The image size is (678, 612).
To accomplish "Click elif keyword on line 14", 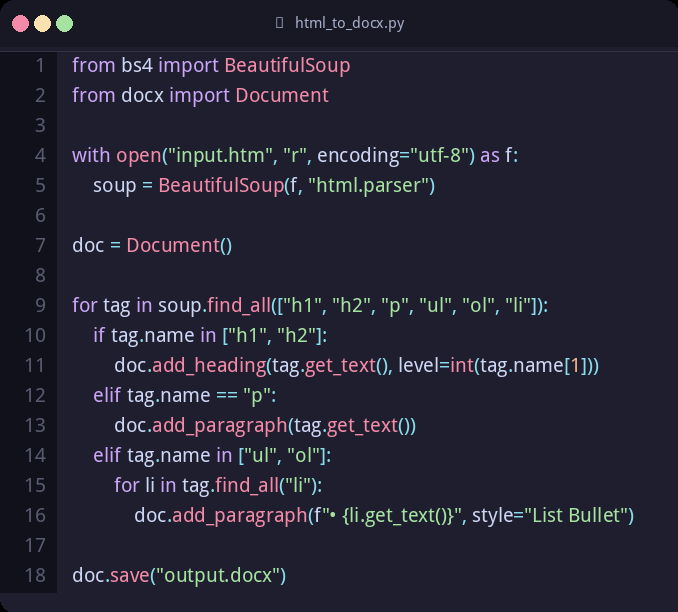I will click(107, 456).
